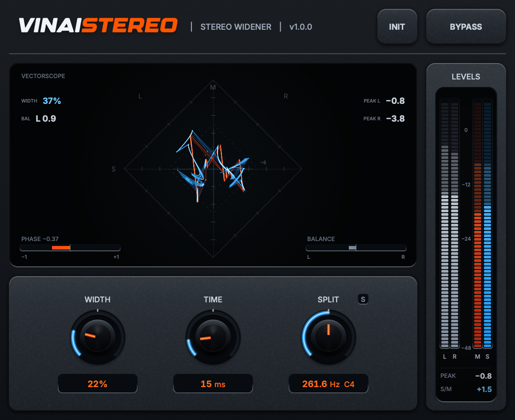This screenshot has height=420, width=515.
Task: Click the SPLIT knob
Action: [x=329, y=337]
